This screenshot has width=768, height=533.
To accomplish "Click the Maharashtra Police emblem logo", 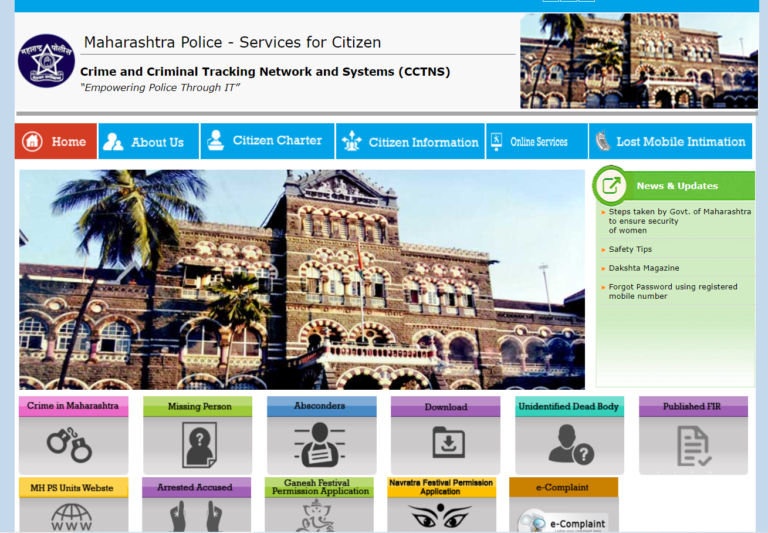I will [x=46, y=61].
